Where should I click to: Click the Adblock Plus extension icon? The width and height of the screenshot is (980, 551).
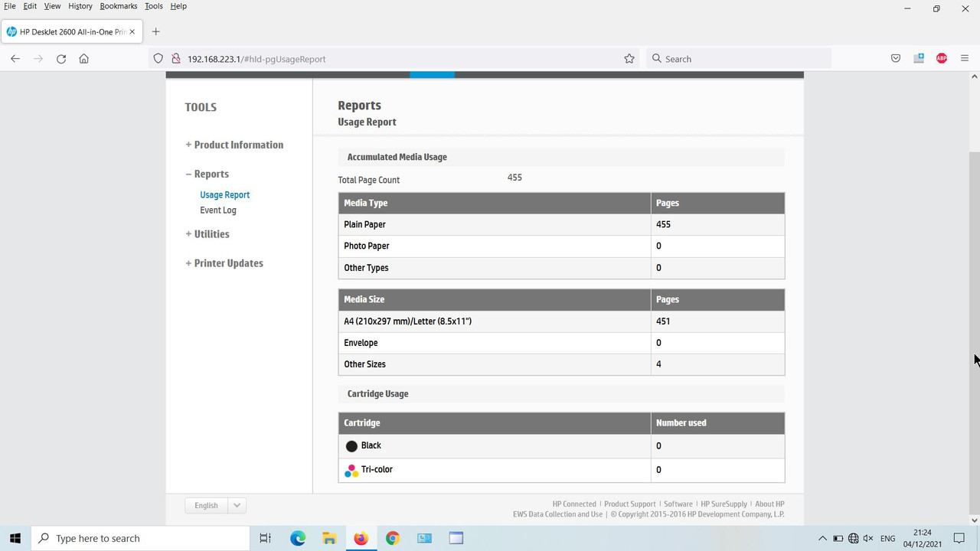click(x=942, y=59)
